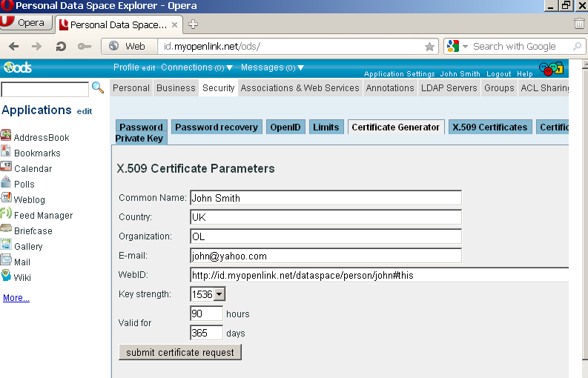Click the Calendar icon in sidebar
This screenshot has width=588, height=378.
pyautogui.click(x=6, y=168)
